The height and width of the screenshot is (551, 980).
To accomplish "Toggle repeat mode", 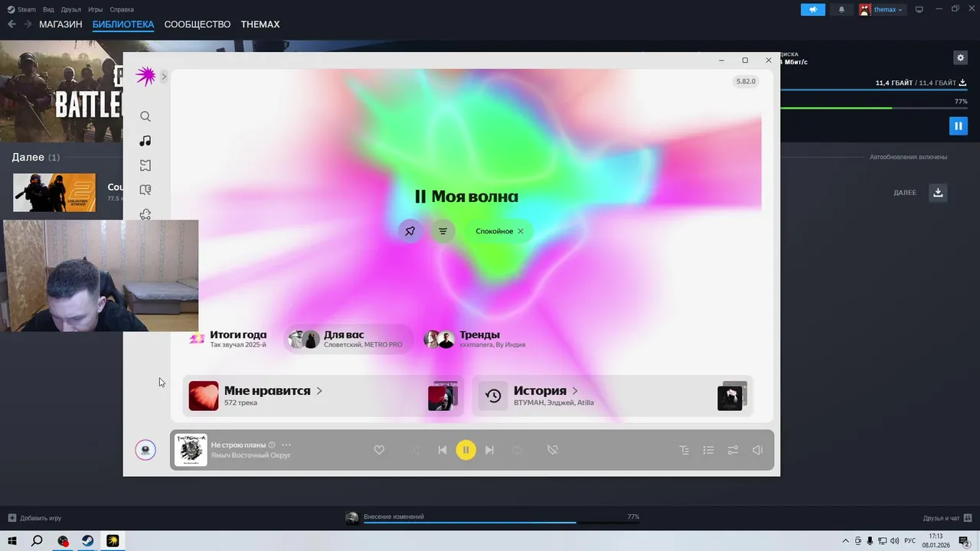I will [x=517, y=450].
